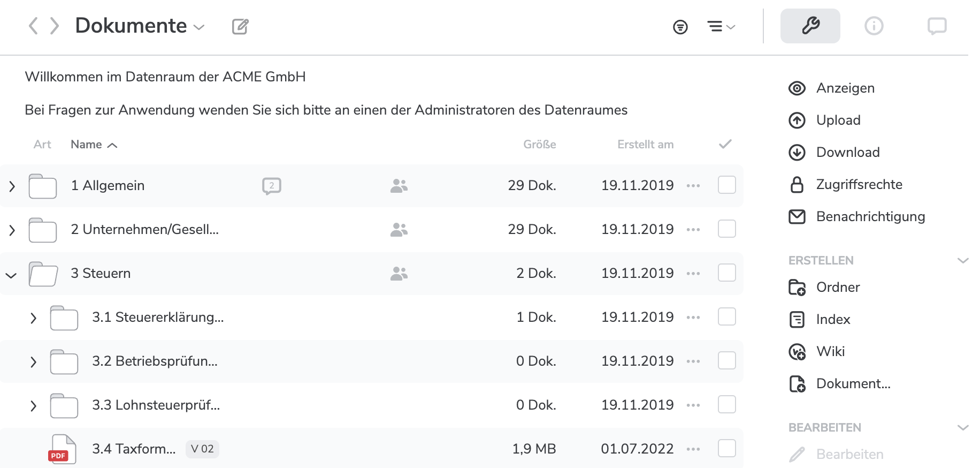Click the filter icon in the header
This screenshot has width=980, height=468.
coord(680,27)
